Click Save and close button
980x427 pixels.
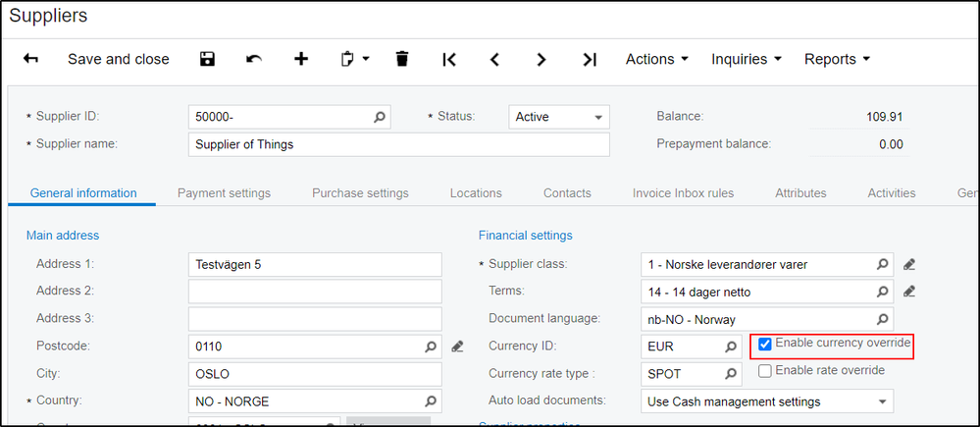coord(118,59)
